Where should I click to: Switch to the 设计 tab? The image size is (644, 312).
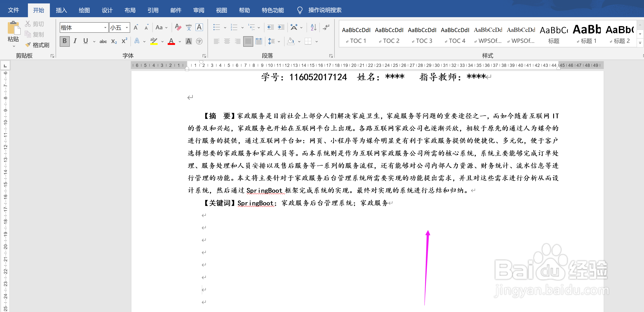107,10
